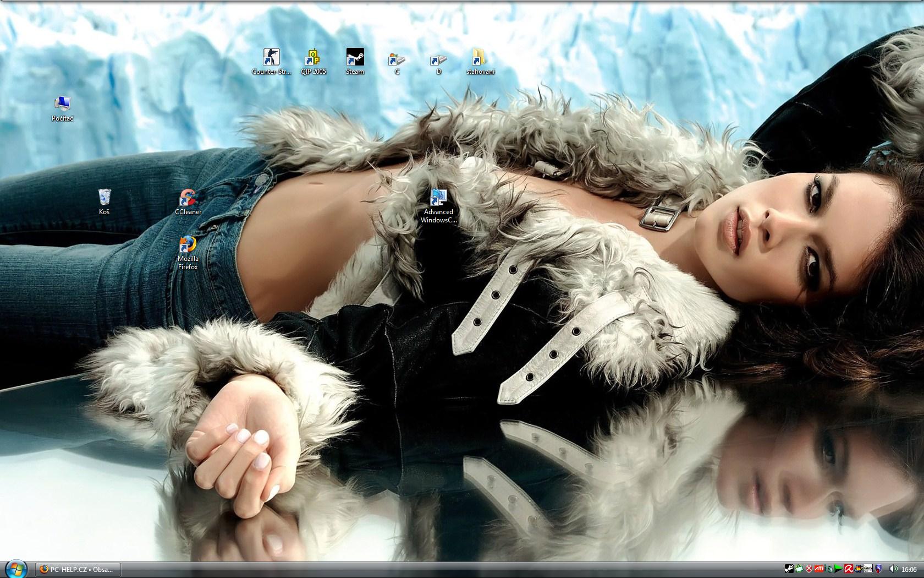This screenshot has height=578, width=924.
Task: Select the Steam desktop shortcut
Action: coord(355,57)
